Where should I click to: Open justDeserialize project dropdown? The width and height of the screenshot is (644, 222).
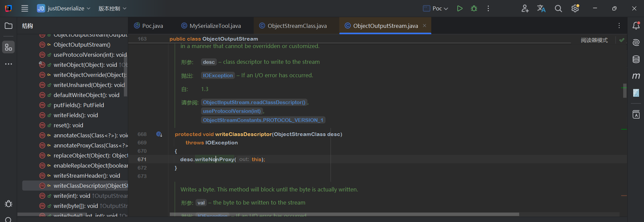(64, 8)
